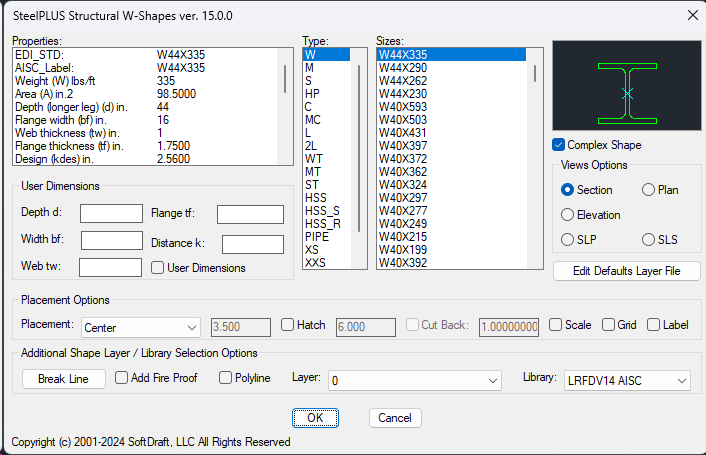
Task: Expand the Library dropdown LRFDV14 AISC
Action: coord(627,381)
